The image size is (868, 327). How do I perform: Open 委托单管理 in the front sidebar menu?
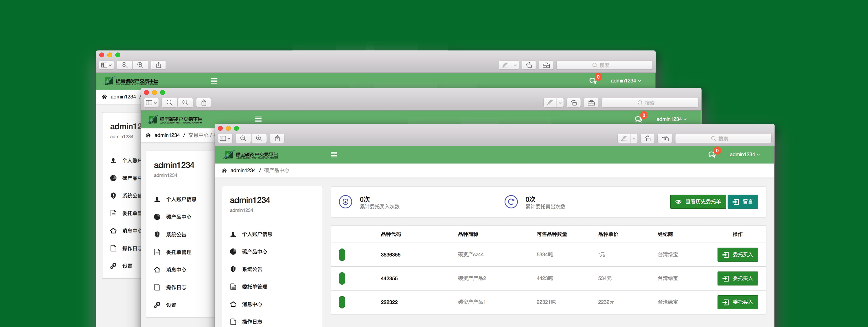point(254,287)
